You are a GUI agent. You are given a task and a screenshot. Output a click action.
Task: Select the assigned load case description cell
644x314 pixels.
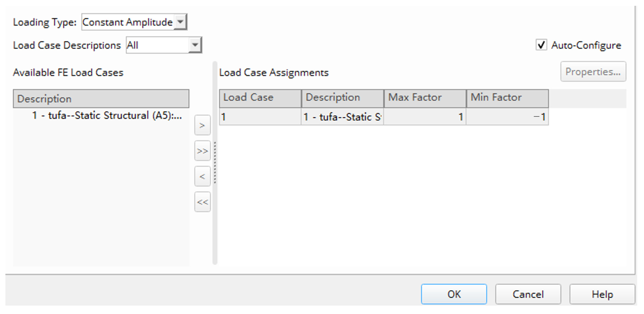[x=342, y=117]
